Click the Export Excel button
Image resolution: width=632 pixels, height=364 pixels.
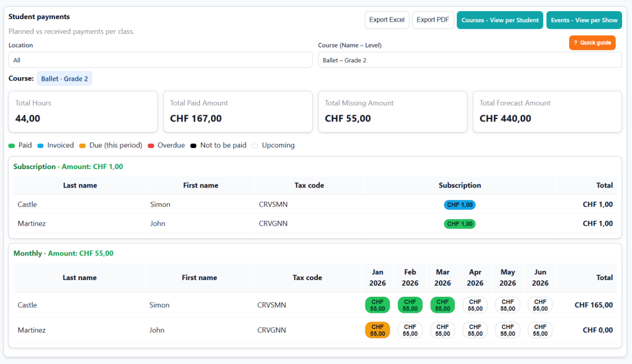[x=387, y=20]
